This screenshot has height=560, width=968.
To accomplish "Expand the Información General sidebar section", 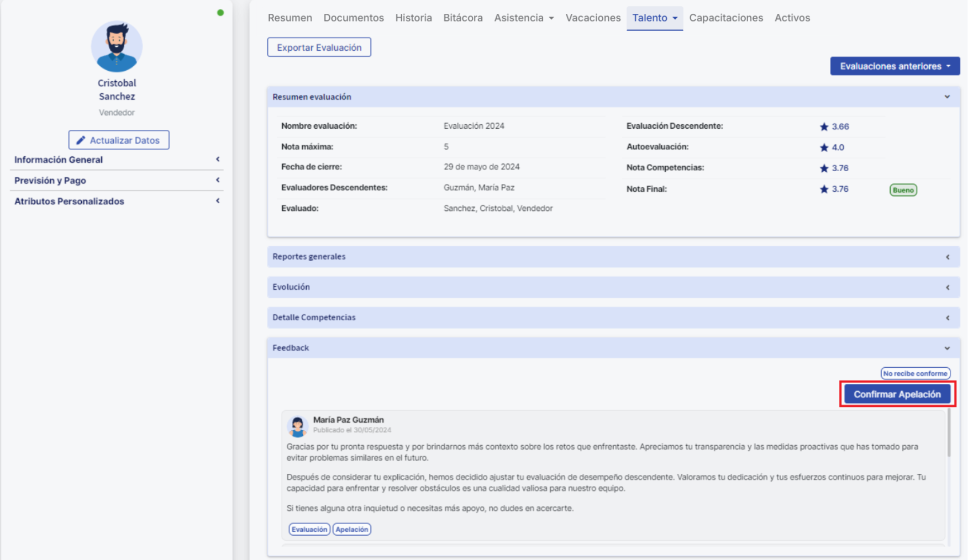I will point(116,160).
